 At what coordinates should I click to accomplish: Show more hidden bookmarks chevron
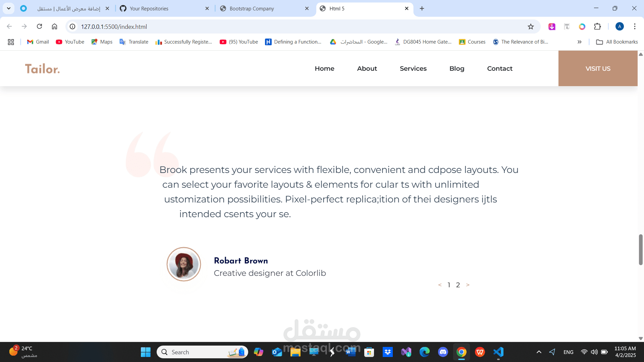pyautogui.click(x=579, y=42)
